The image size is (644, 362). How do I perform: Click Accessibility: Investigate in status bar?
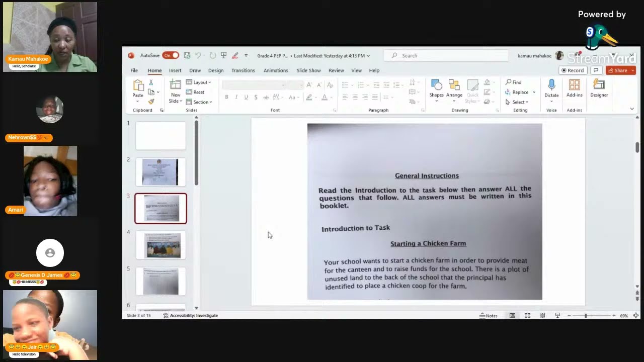coord(191,315)
